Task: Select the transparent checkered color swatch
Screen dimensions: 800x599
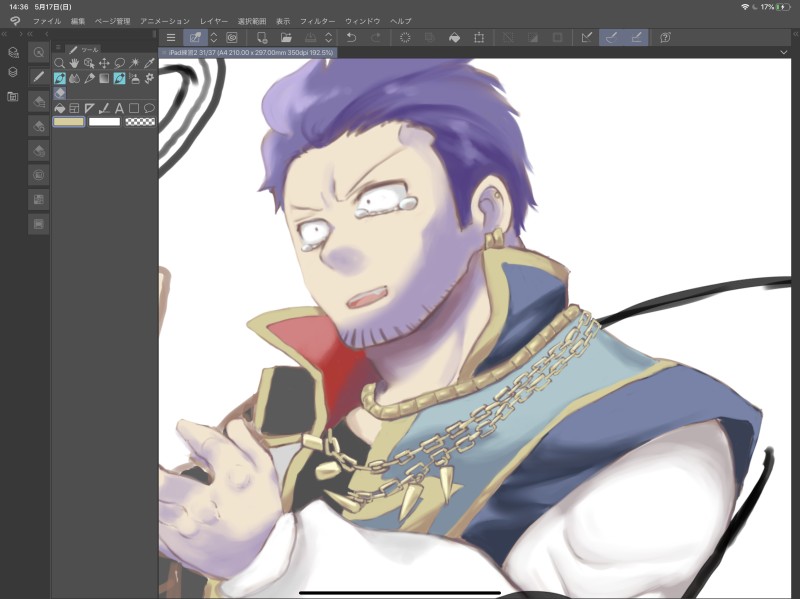Action: [x=140, y=122]
